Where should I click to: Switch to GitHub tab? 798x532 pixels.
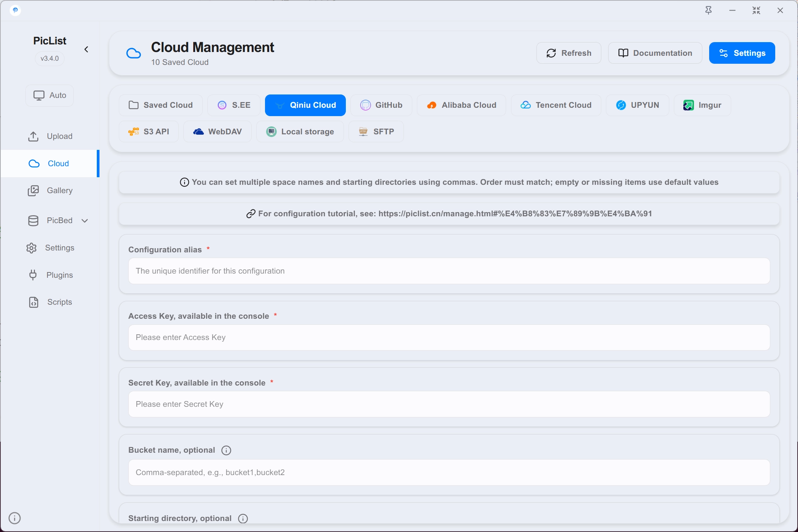click(381, 105)
